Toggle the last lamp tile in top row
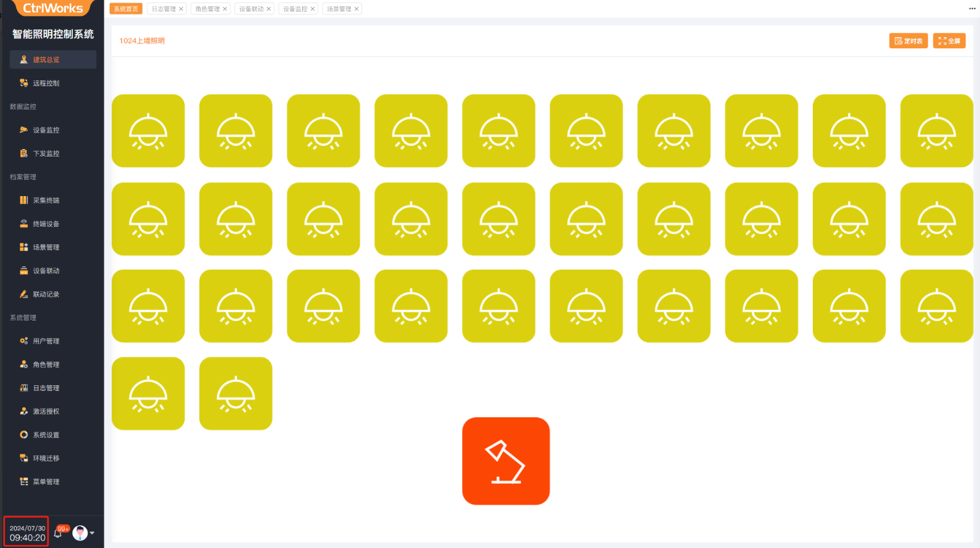Image resolution: width=980 pixels, height=548 pixels. [x=937, y=131]
